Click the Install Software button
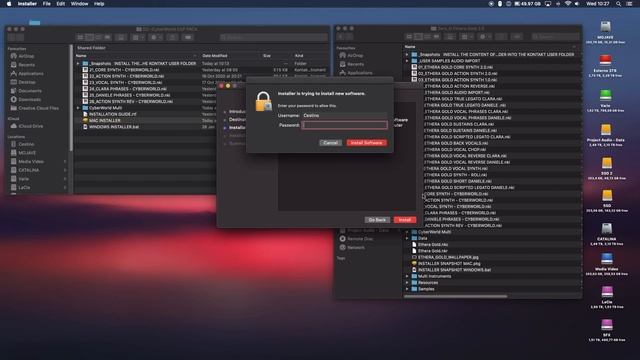The width and height of the screenshot is (640, 360). (367, 143)
